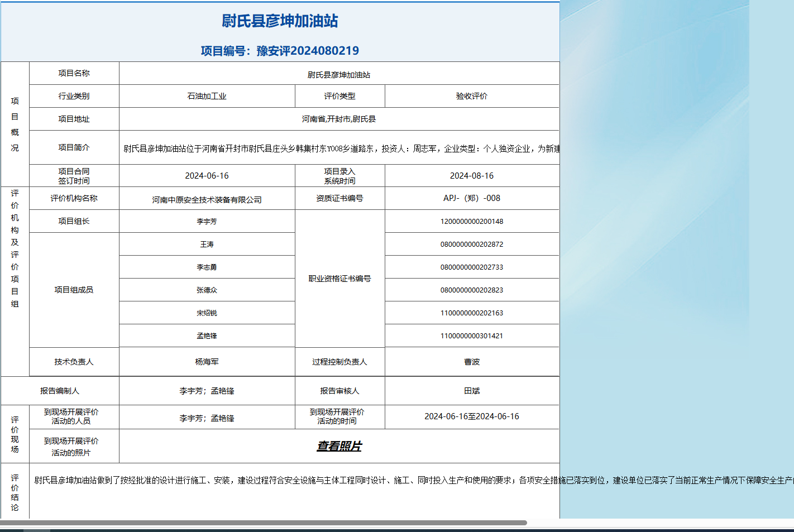Click the 项目合同签订时间 label

pyautogui.click(x=74, y=176)
